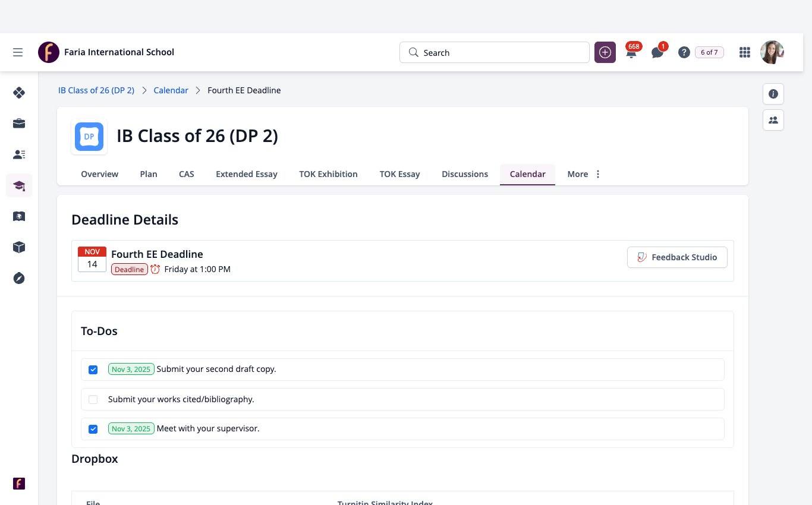
Task: Open the compass icon in sidebar
Action: pos(19,277)
